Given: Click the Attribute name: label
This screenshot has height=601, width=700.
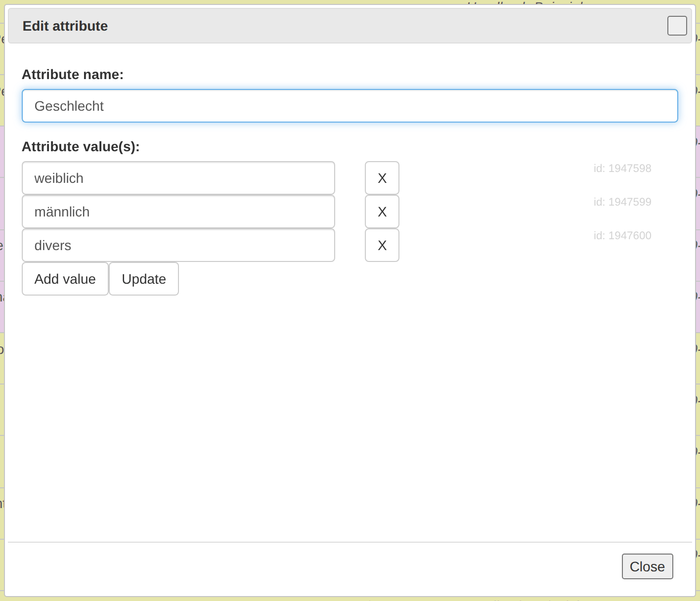Looking at the screenshot, I should pos(73,75).
